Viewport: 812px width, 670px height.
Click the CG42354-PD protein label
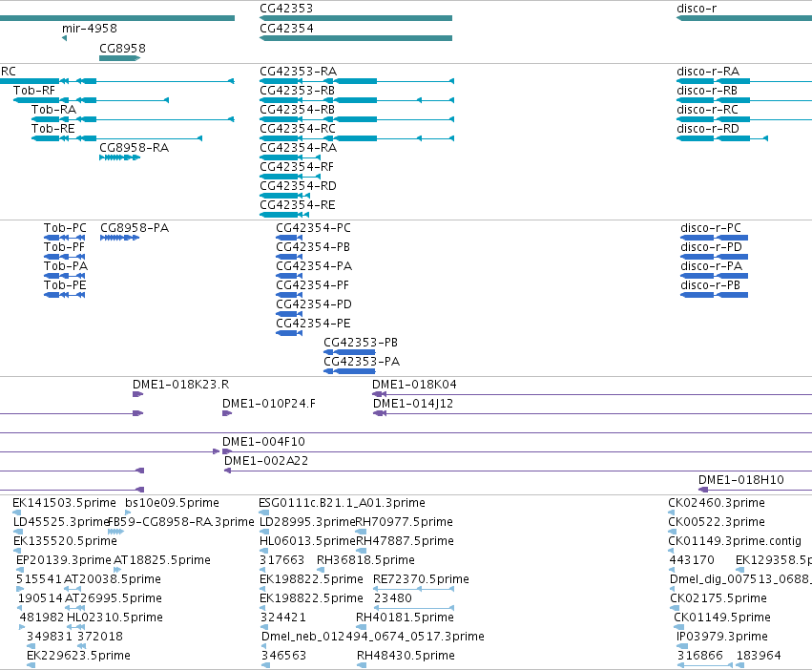314,305
